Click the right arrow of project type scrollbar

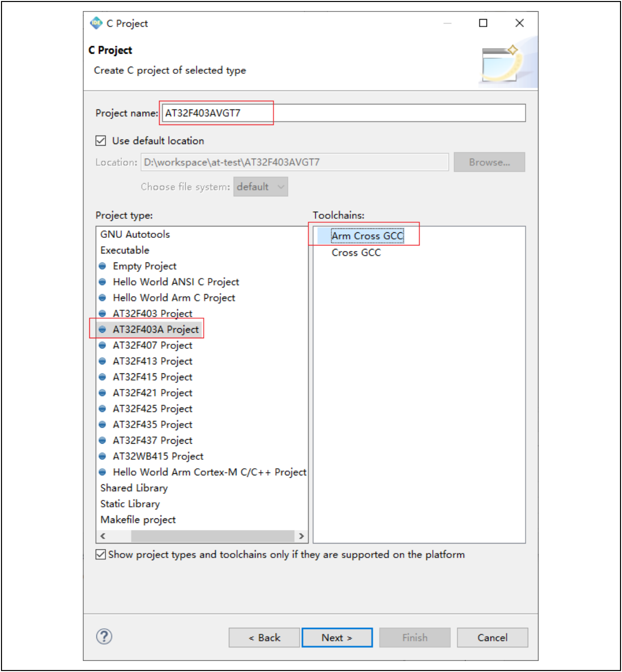[x=301, y=536]
